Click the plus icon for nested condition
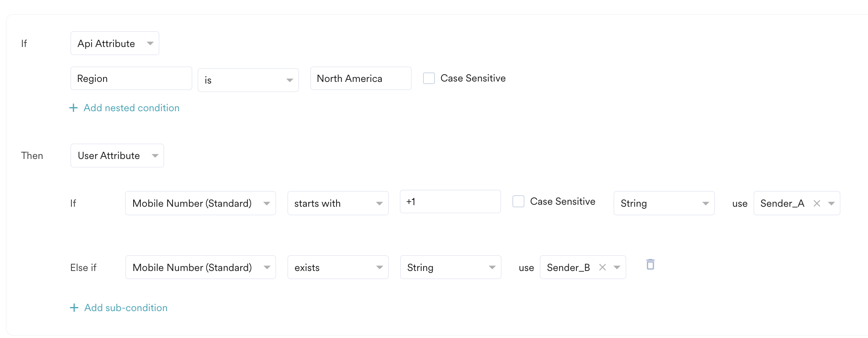The width and height of the screenshot is (868, 338). pos(73,108)
